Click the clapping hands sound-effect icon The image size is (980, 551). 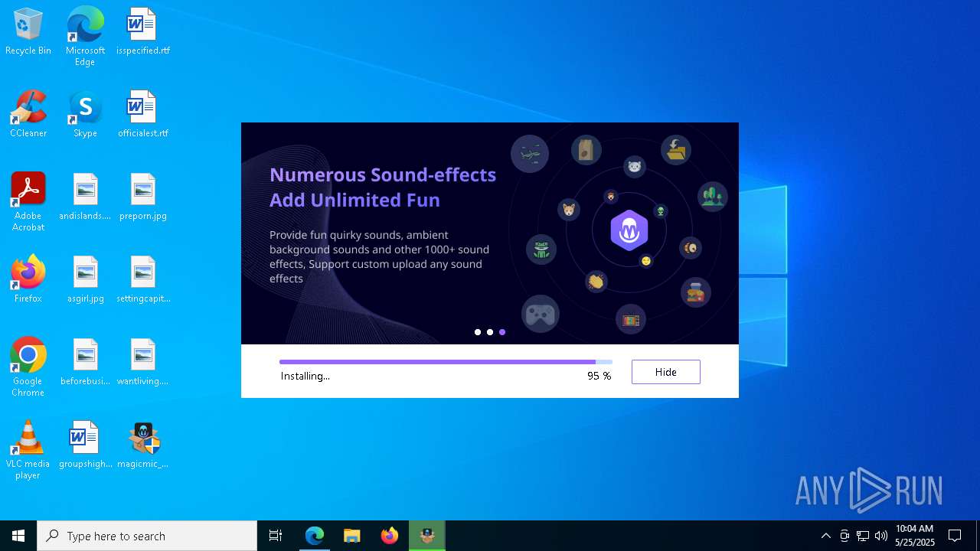click(x=596, y=282)
